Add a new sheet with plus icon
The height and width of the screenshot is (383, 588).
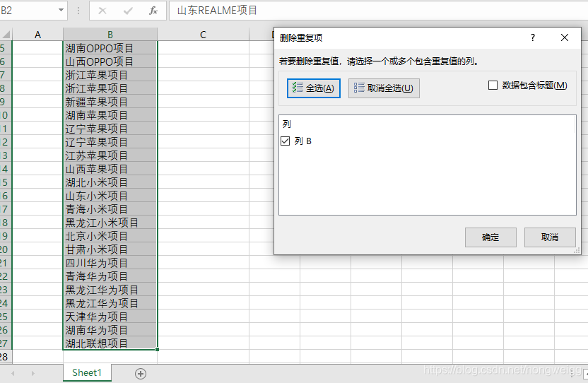tap(141, 374)
